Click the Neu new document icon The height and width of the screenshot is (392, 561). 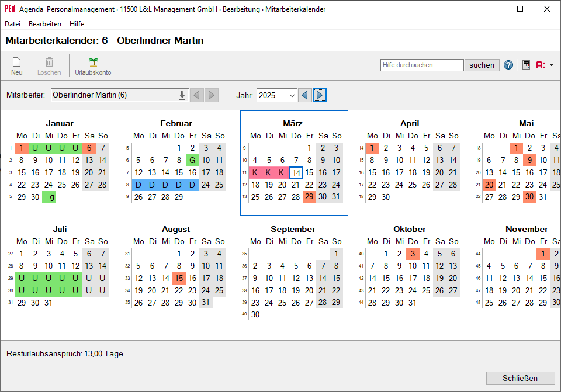(16, 63)
